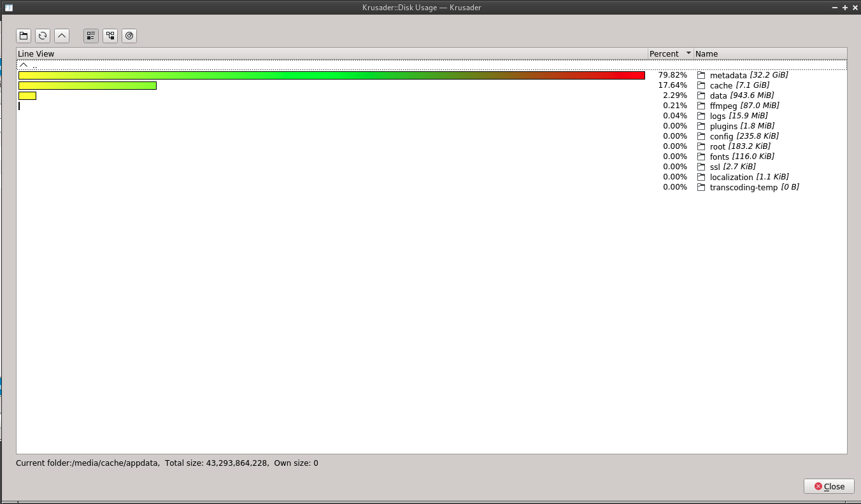This screenshot has width=861, height=504.
Task: Select the 'ssl [2.7 KiB]' entry
Action: click(732, 167)
